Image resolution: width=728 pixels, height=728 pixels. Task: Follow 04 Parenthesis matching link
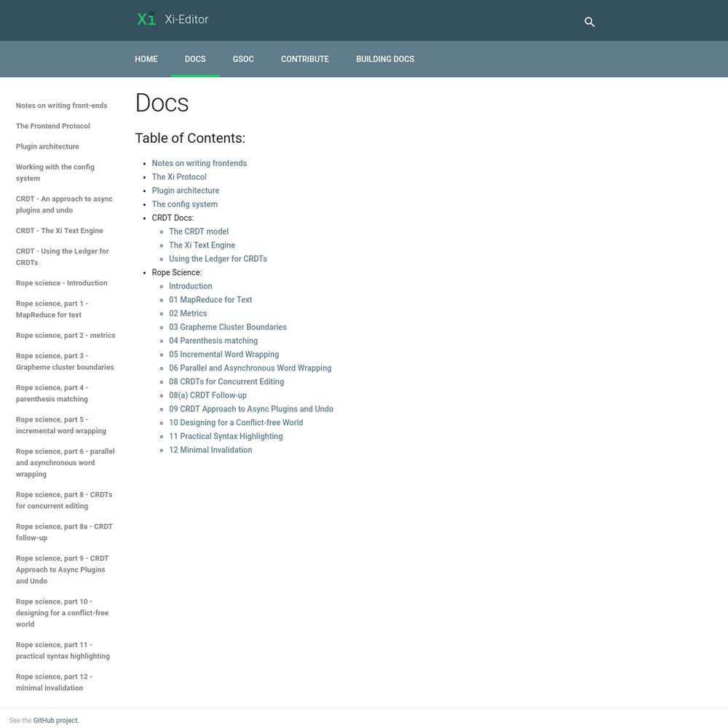[213, 341]
